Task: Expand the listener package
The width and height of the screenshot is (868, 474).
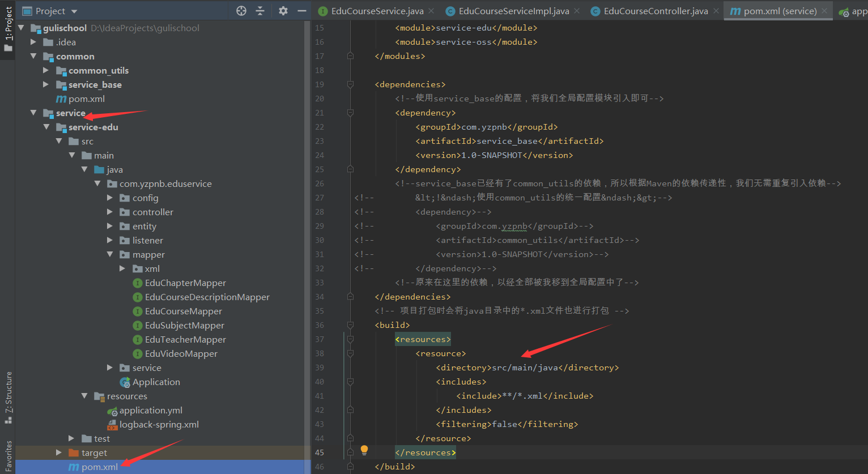Action: click(x=110, y=240)
